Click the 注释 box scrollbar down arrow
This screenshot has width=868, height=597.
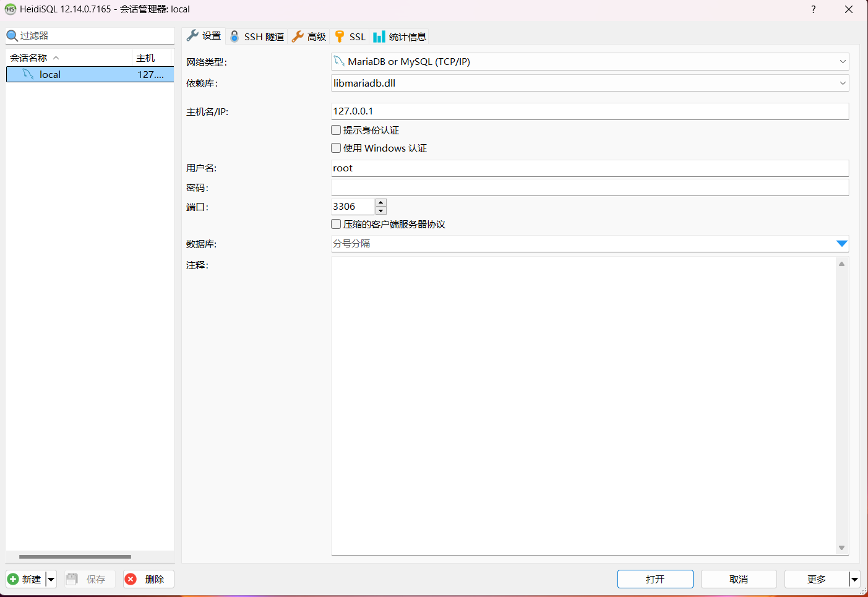841,548
